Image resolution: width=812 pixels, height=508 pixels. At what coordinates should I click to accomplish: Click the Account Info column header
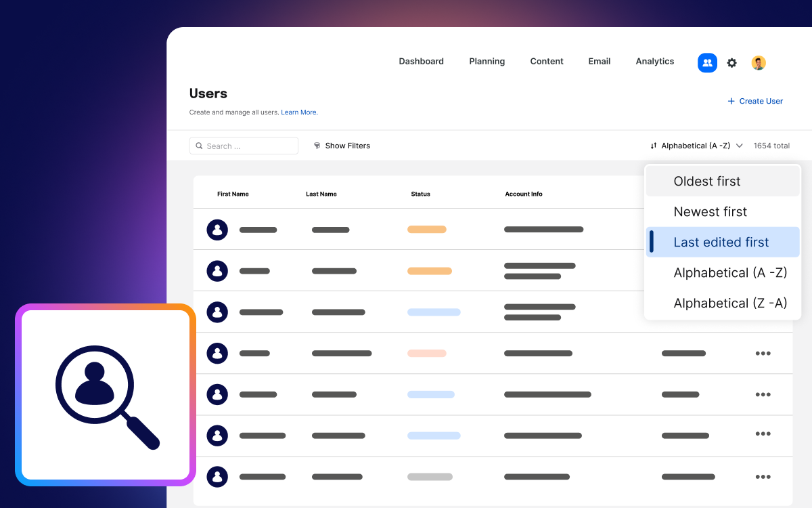tap(524, 194)
